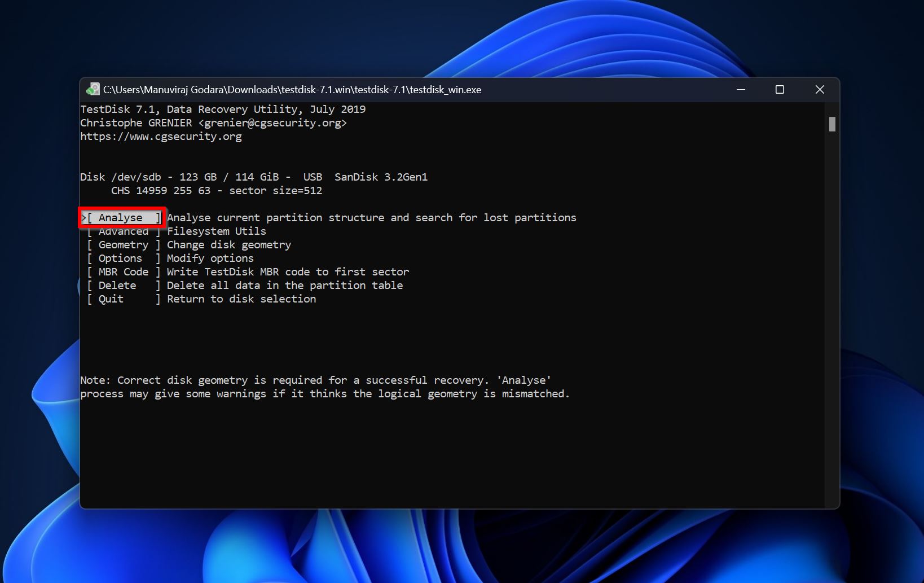Click the console vertical scrollbar thumb

832,124
